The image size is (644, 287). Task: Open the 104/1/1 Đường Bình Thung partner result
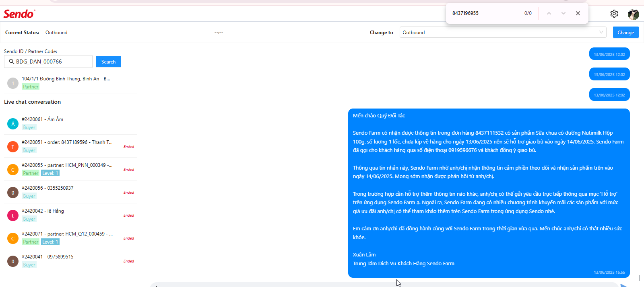tap(70, 83)
